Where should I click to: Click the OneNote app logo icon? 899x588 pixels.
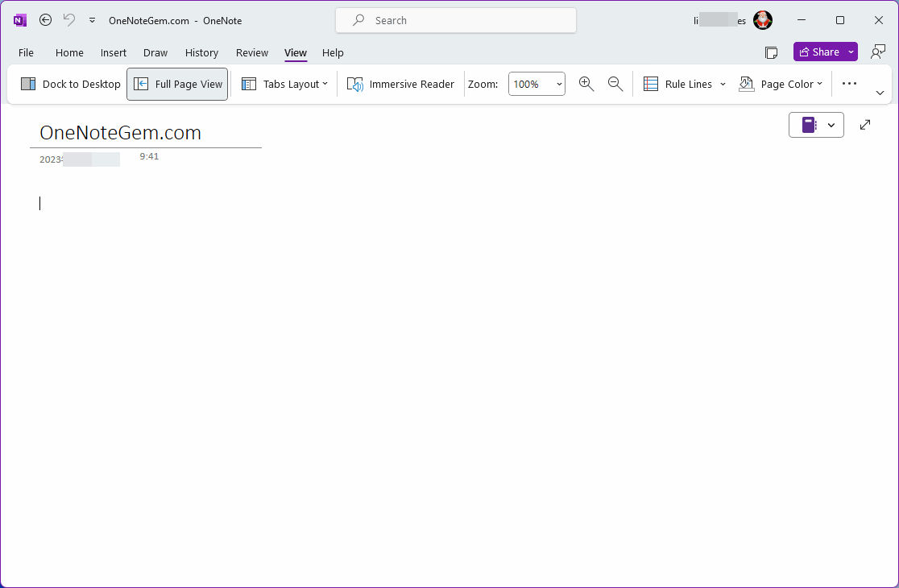tap(20, 21)
